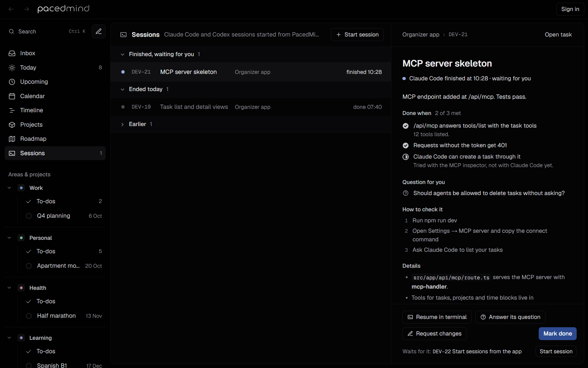
Task: Toggle the '/api/mcp answers tools/list' criterion check
Action: (x=405, y=126)
